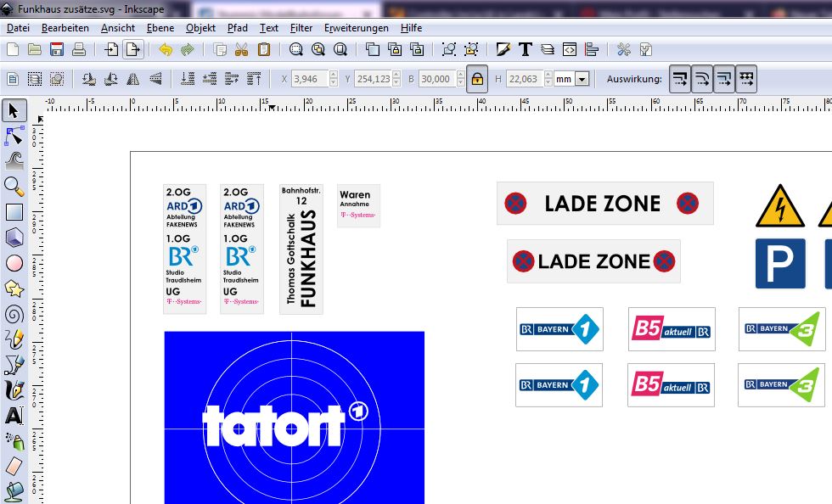The image size is (832, 504).
Task: Increase the B width value
Action: [x=460, y=75]
